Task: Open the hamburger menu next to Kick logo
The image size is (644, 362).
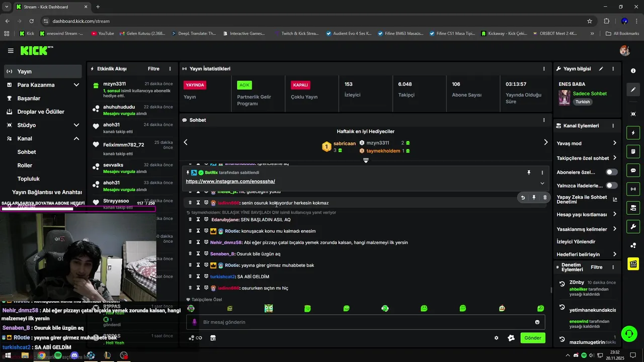Action: (x=11, y=51)
